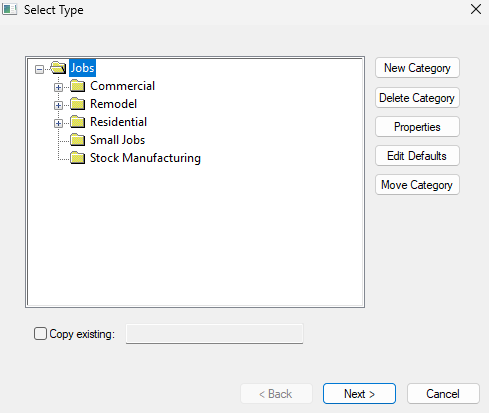The width and height of the screenshot is (489, 413).
Task: Click the Move Category button
Action: tap(417, 185)
